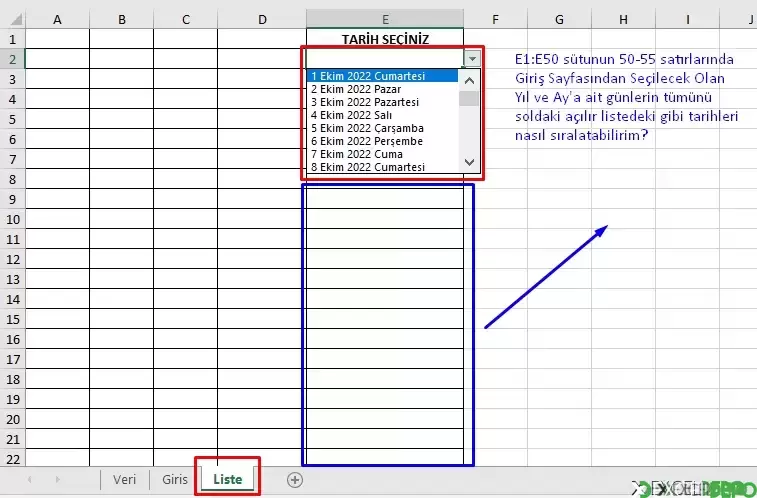Select column A header
This screenshot has width=757, height=498.
click(x=57, y=19)
